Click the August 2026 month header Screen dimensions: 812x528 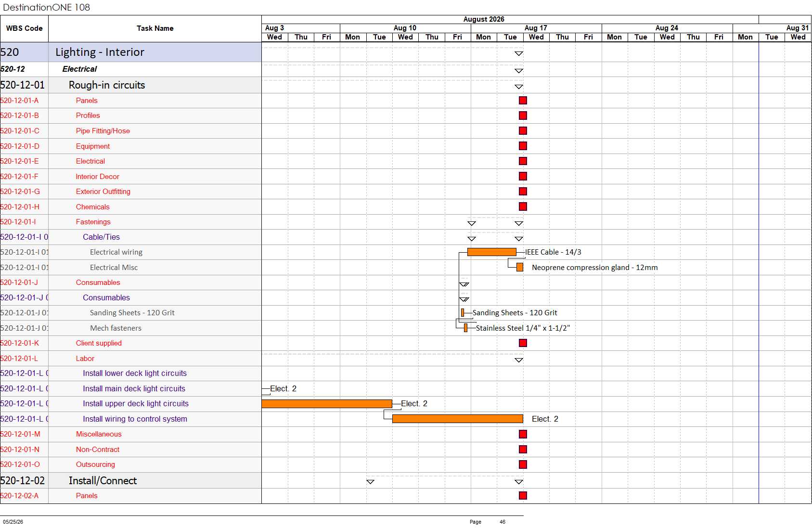coord(484,19)
